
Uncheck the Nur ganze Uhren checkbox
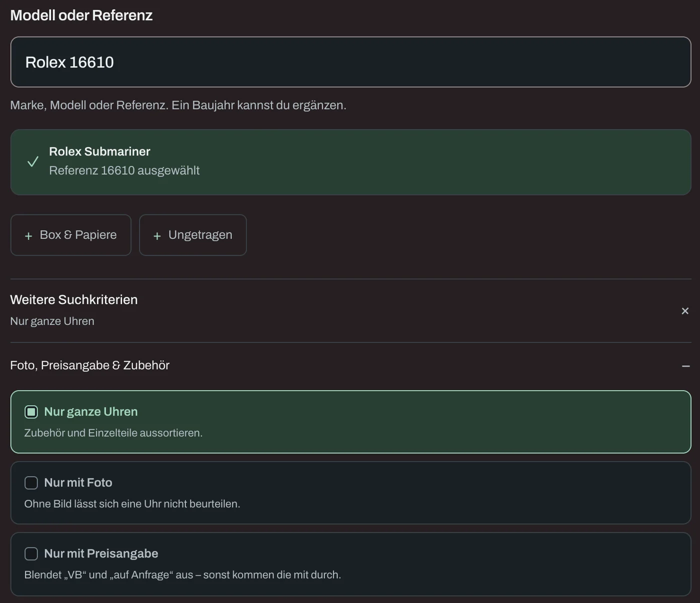point(31,412)
